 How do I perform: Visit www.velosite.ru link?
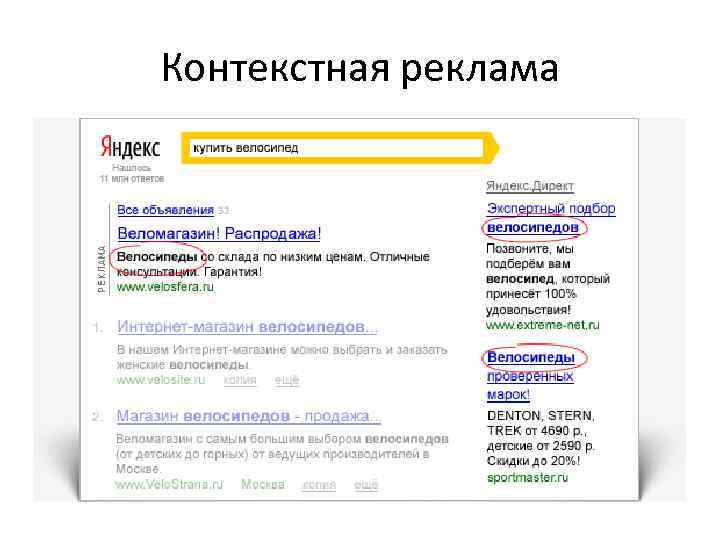(x=161, y=380)
